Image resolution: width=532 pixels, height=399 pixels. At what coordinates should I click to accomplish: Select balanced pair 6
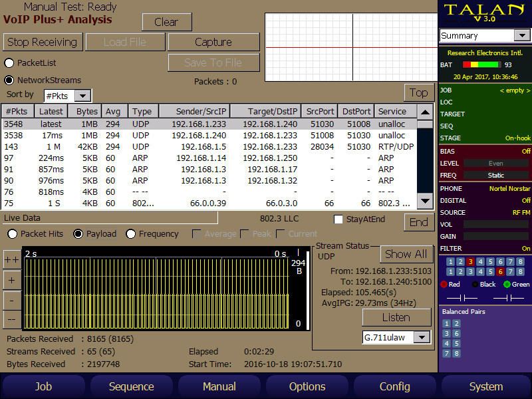tap(457, 333)
